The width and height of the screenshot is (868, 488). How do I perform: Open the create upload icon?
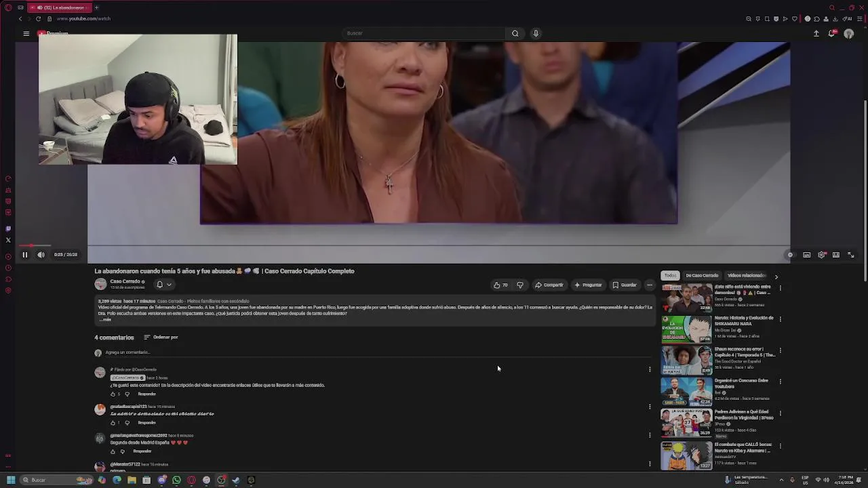coord(816,33)
